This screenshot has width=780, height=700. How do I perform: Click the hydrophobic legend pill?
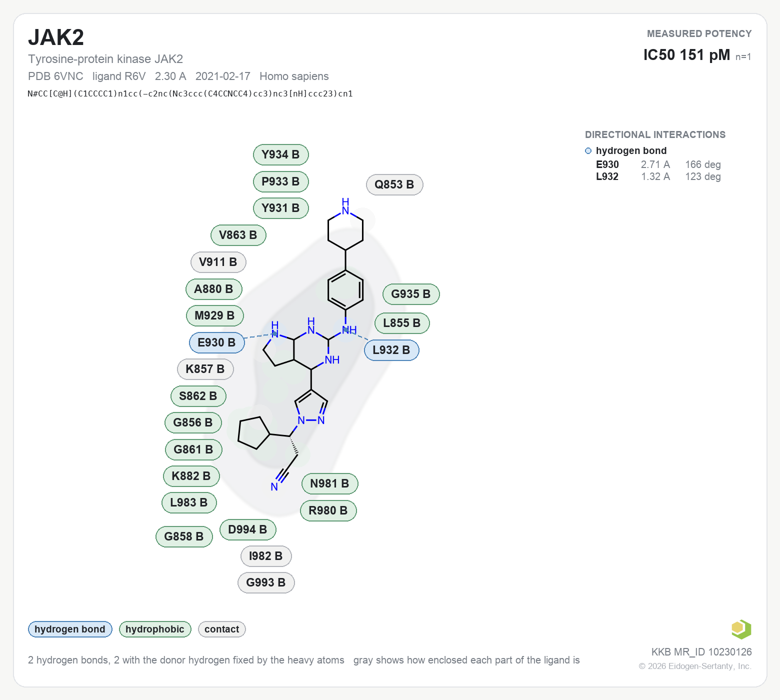coord(155,629)
